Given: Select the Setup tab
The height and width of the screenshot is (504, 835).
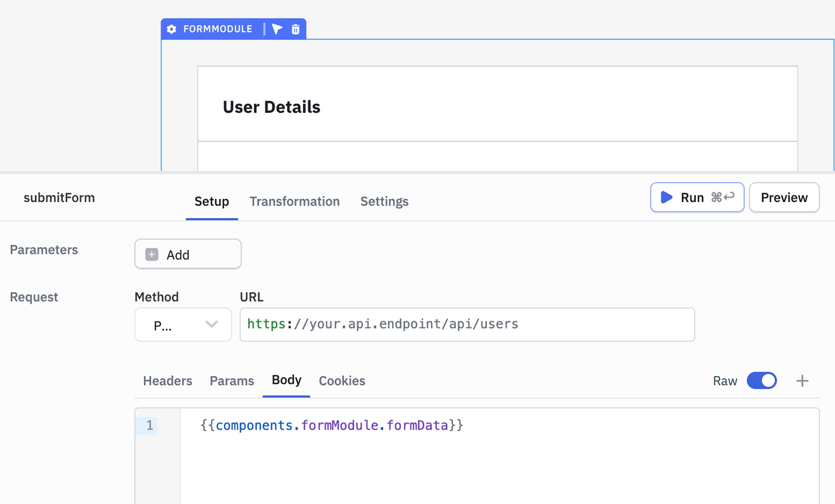Looking at the screenshot, I should [211, 201].
